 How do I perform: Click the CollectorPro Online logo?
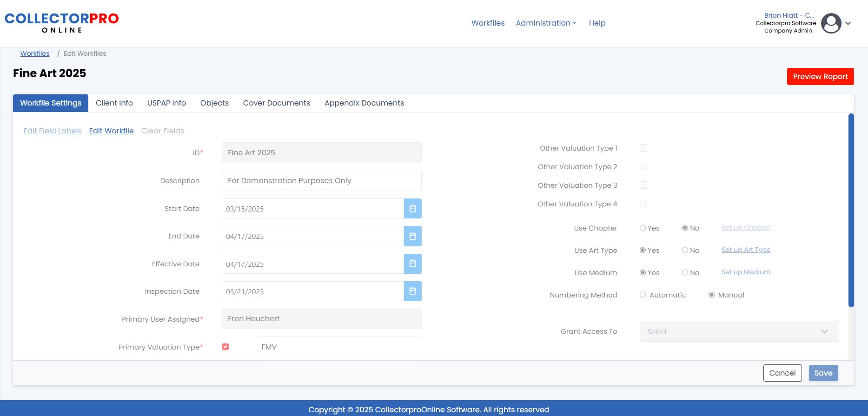coord(62,23)
